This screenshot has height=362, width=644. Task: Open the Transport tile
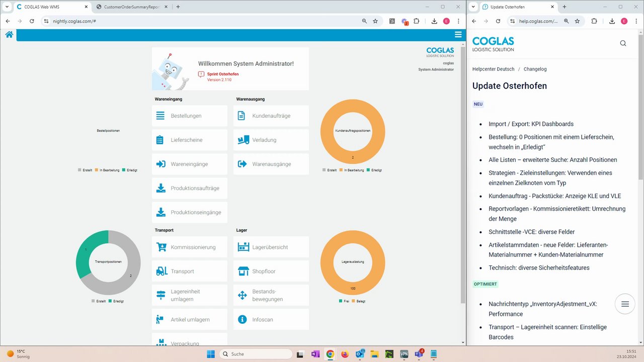tap(190, 271)
